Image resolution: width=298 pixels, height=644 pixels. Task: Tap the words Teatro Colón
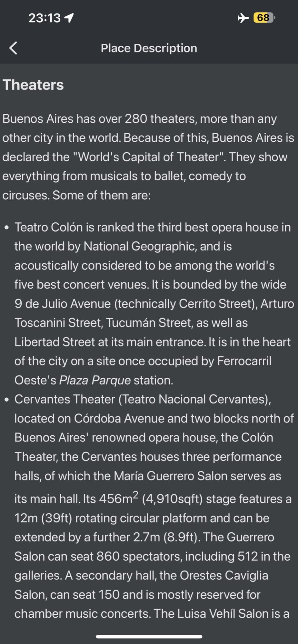pos(49,227)
